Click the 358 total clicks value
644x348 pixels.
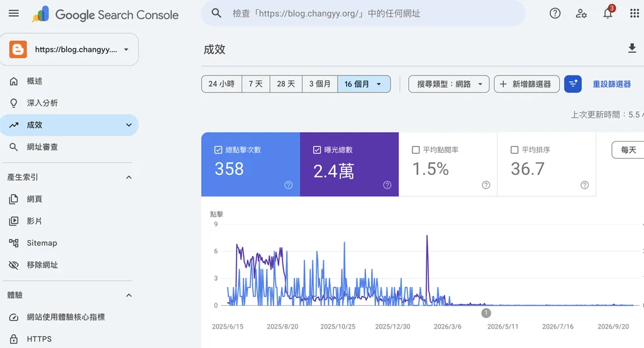point(229,169)
